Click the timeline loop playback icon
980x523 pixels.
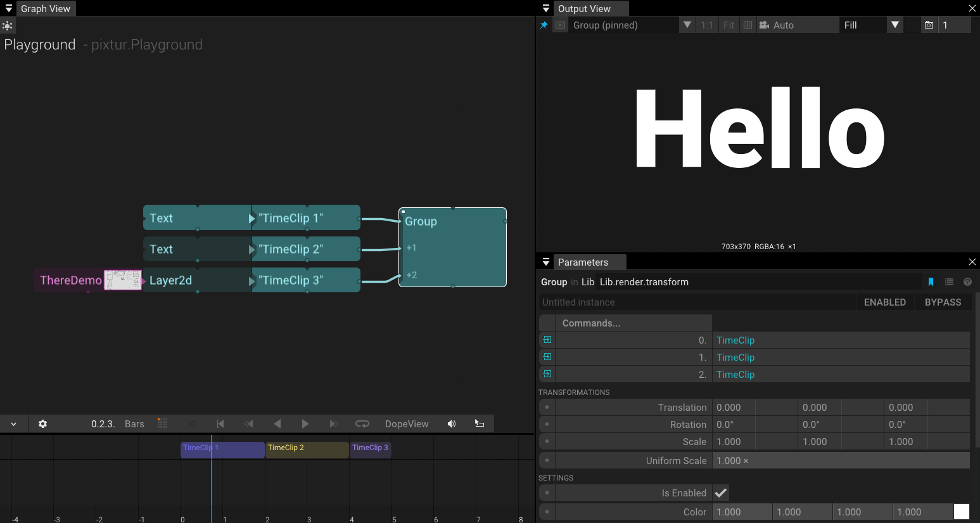pos(362,424)
